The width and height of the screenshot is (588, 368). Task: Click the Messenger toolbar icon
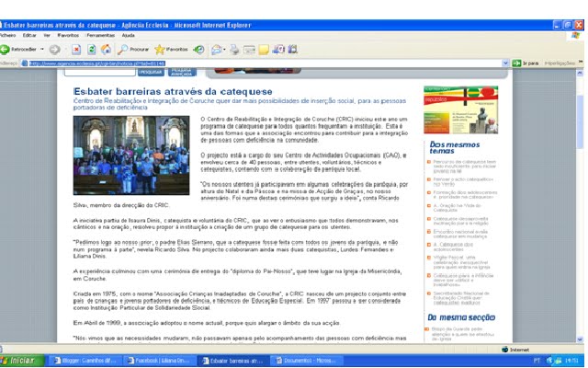pyautogui.click(x=278, y=49)
